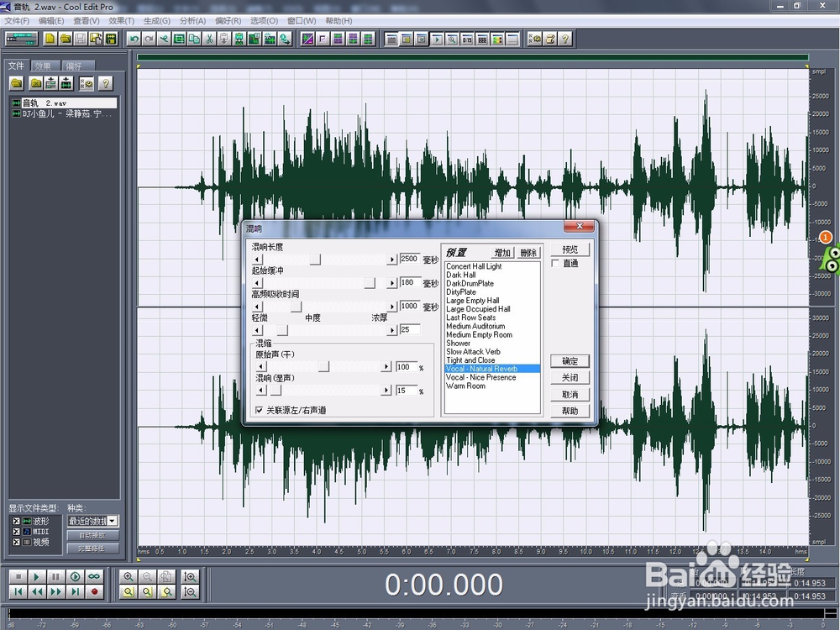
Task: Click right arrow of 高频吸收时间 slider
Action: point(392,307)
